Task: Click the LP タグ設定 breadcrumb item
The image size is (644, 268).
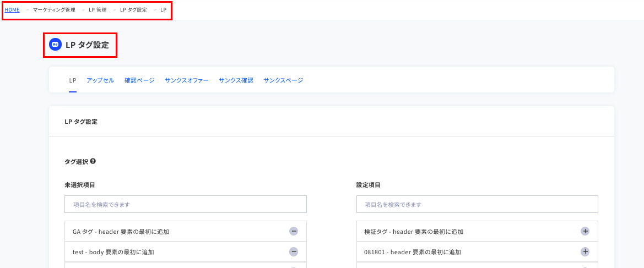Action: [133, 10]
